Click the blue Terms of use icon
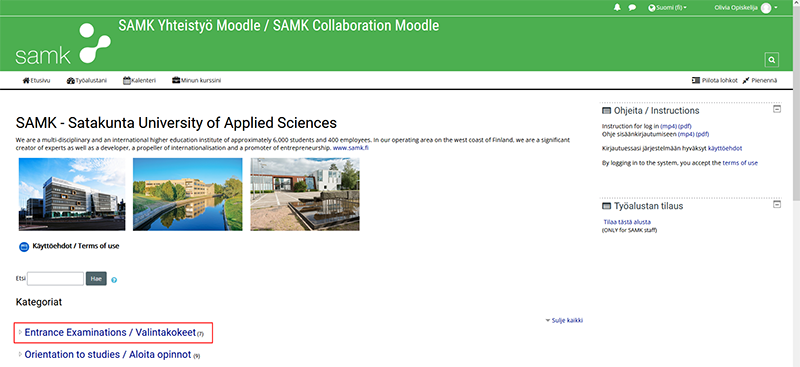The image size is (800, 367). tap(24, 247)
